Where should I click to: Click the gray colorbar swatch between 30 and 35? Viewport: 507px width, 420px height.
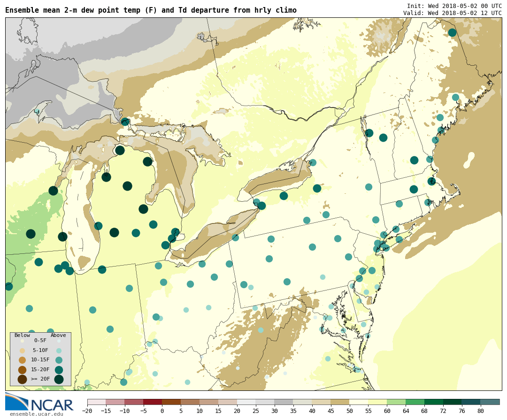tap(284, 402)
